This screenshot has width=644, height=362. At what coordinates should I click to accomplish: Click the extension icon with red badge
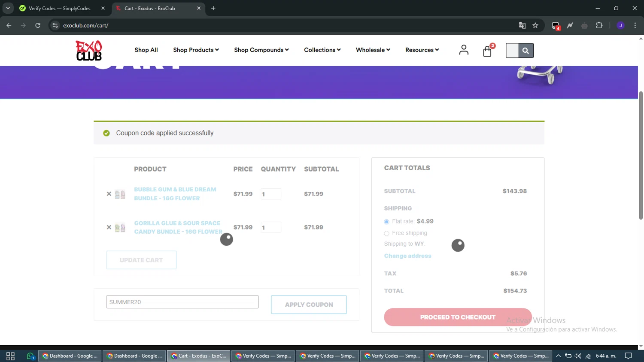pyautogui.click(x=556, y=26)
